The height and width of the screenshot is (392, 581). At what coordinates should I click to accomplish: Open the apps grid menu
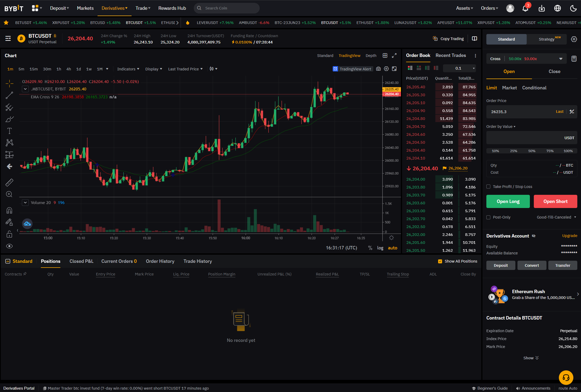pos(37,8)
